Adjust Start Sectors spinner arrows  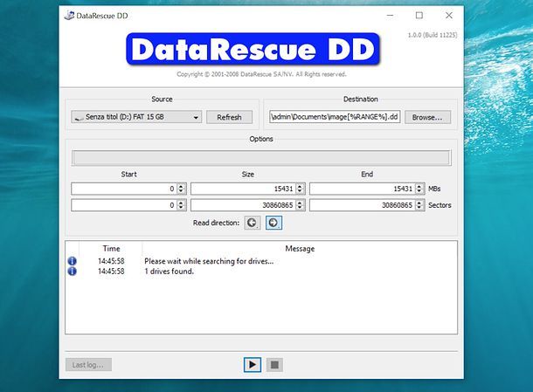tap(181, 205)
